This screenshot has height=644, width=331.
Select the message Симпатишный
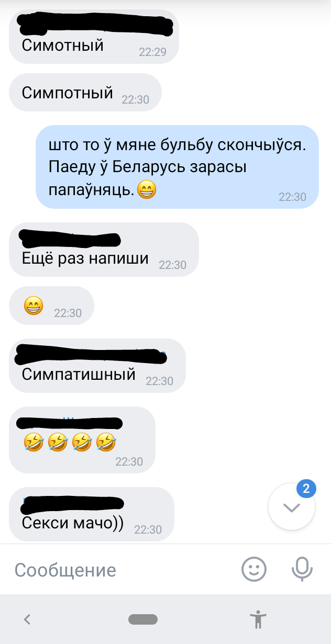click(x=97, y=366)
